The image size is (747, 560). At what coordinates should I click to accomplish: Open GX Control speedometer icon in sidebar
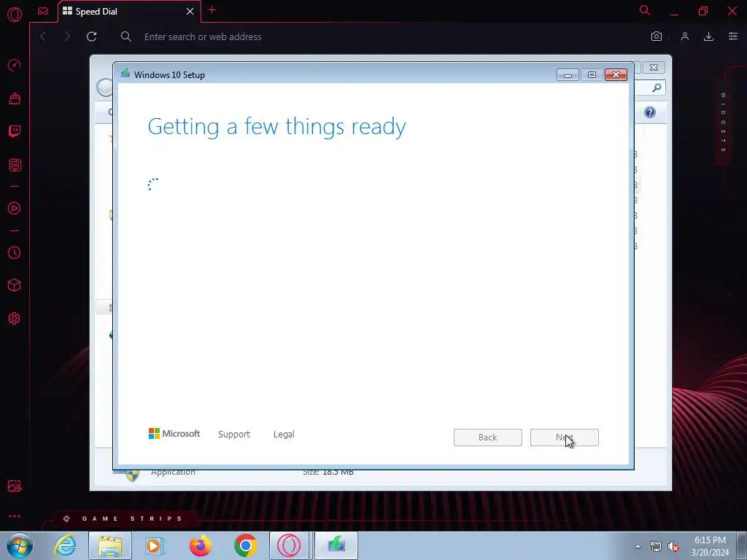(15, 65)
